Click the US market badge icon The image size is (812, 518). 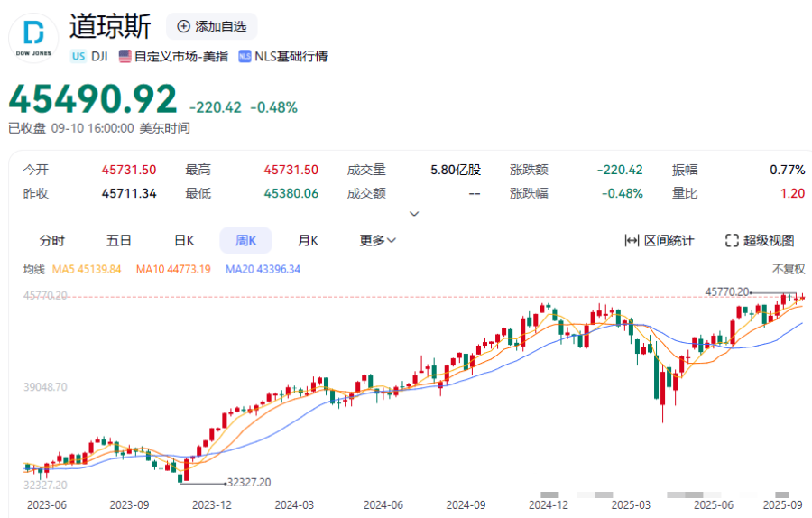(78, 56)
